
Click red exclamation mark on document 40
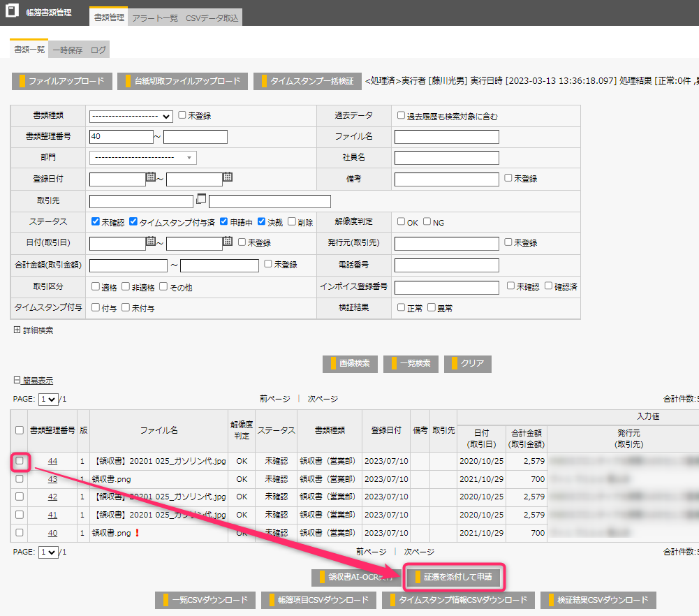pos(138,533)
